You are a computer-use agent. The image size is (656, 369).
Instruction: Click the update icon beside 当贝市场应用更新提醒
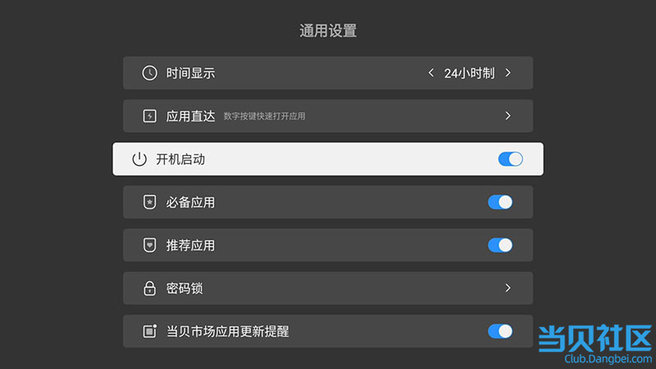click(x=149, y=331)
